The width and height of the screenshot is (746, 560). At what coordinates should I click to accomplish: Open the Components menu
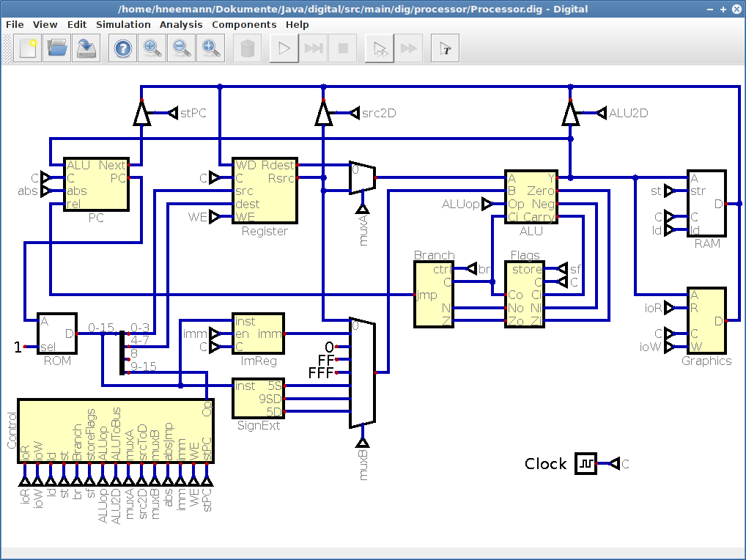click(x=244, y=24)
